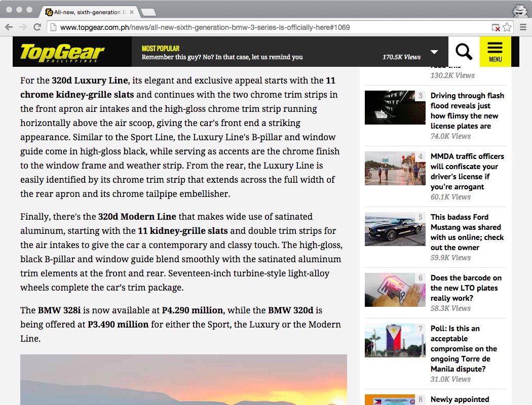Image resolution: width=532 pixels, height=405 pixels.
Task: Click the MMDA traffic officers thumbnail
Action: [395, 168]
